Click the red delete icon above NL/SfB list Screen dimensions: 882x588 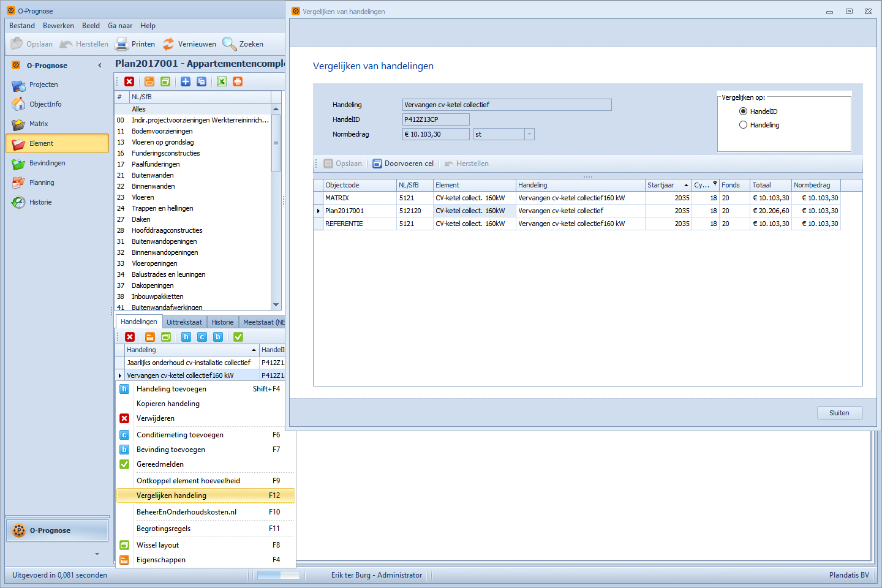coord(129,81)
